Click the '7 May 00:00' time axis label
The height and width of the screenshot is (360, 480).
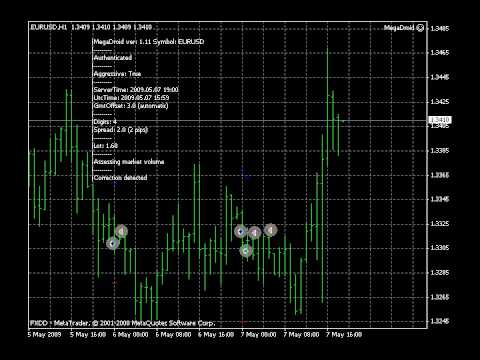(258, 334)
